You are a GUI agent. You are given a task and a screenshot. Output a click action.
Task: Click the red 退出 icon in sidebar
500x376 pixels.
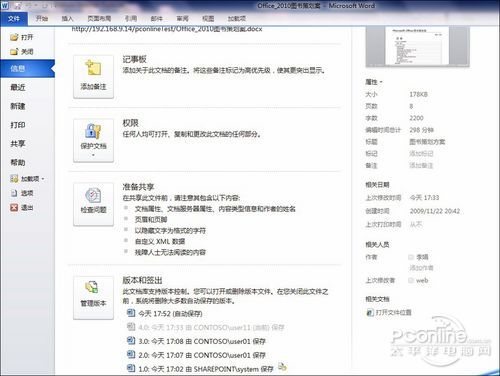point(14,207)
